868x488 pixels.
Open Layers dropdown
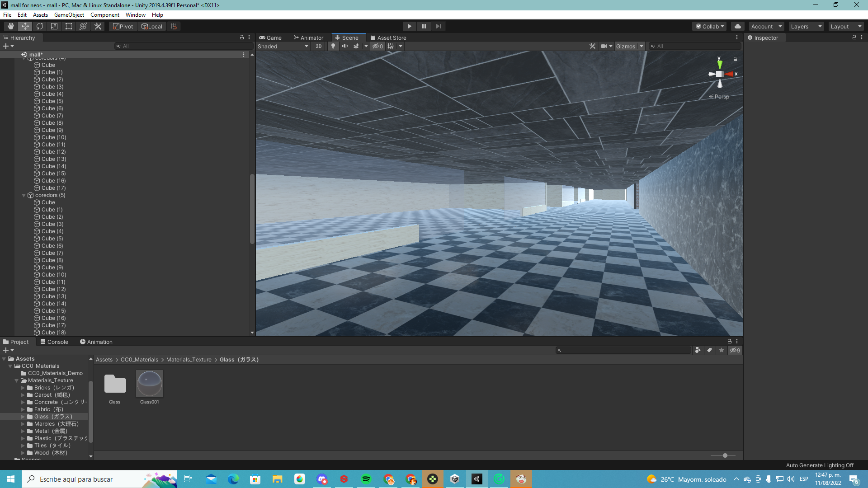point(806,26)
